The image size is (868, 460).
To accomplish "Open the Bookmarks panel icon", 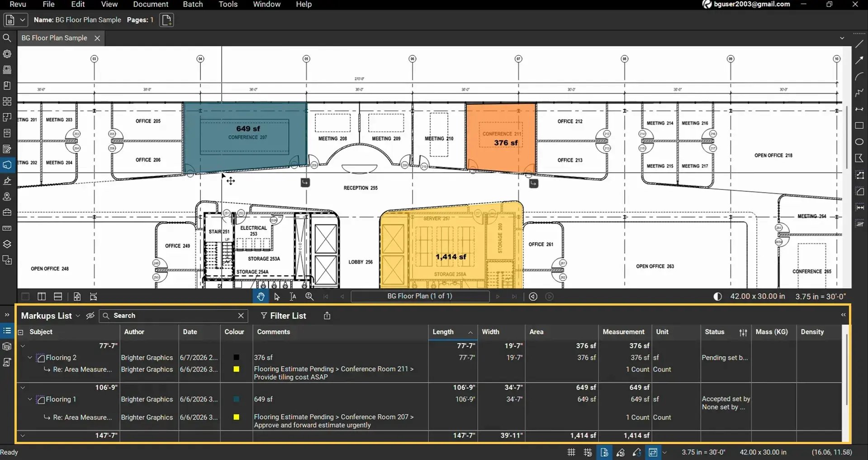I will 7,86.
